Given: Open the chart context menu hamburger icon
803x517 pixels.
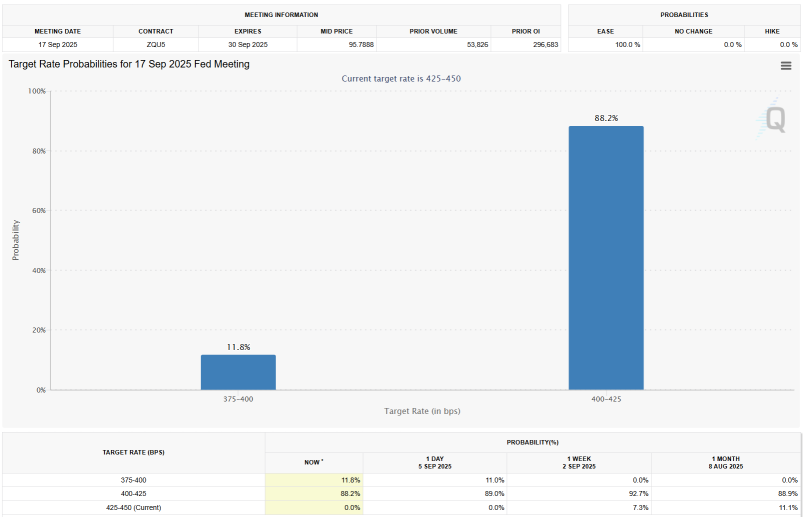Looking at the screenshot, I should pos(786,66).
